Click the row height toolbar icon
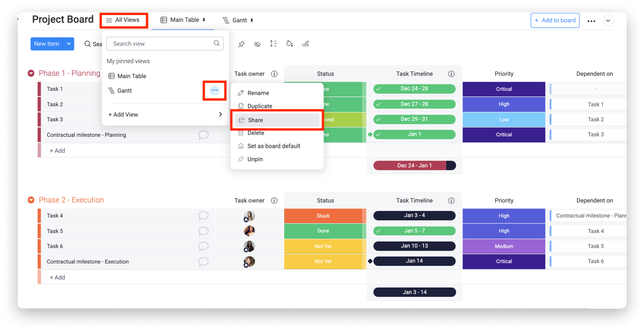 coord(273,44)
